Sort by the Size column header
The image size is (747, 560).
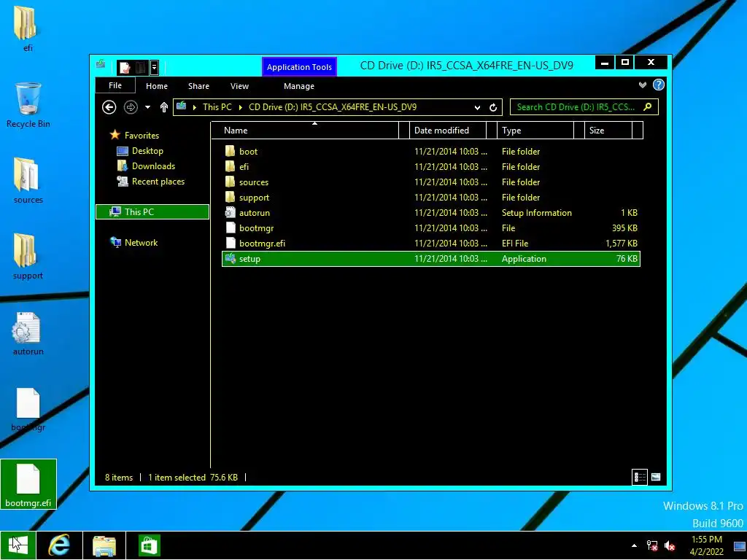click(608, 130)
